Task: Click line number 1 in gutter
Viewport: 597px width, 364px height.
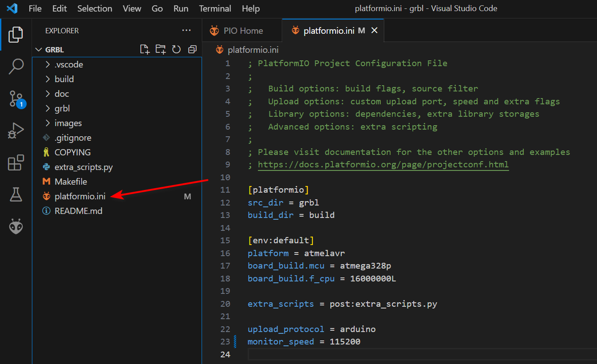Action: pyautogui.click(x=228, y=63)
